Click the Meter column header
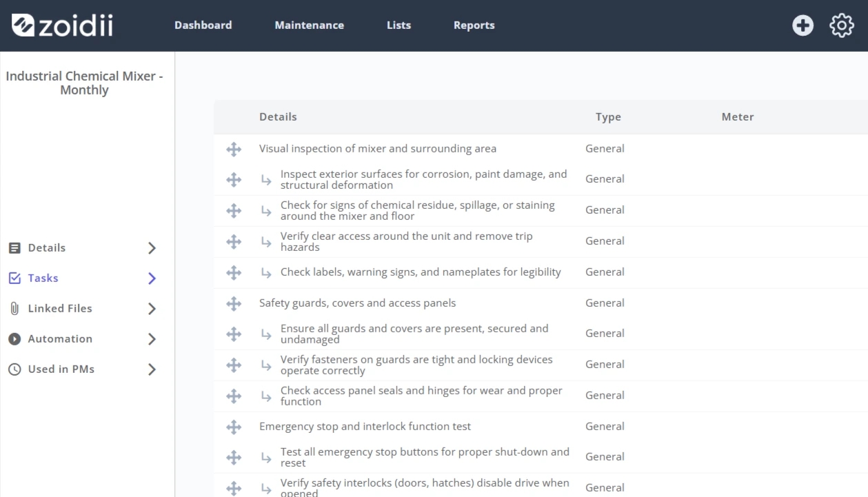Viewport: 868px width, 497px height. [x=738, y=117]
